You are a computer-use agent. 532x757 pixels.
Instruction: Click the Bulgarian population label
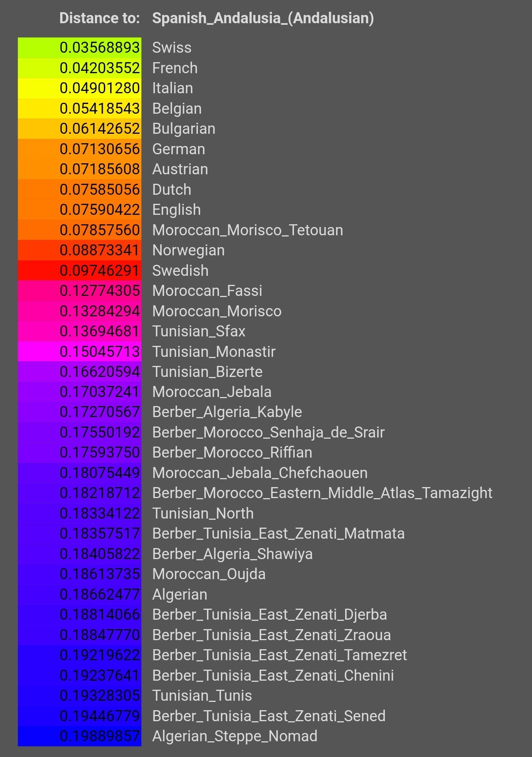tap(184, 129)
